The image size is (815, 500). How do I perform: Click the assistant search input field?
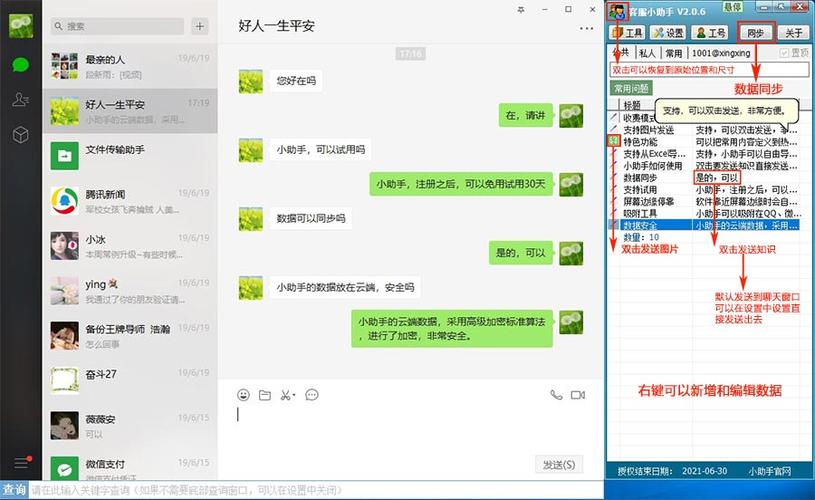[709, 70]
